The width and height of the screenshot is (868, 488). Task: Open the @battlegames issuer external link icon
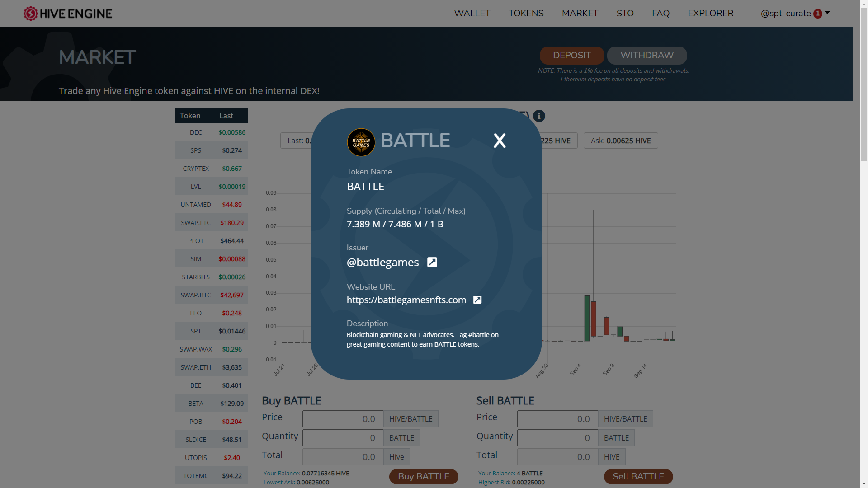tap(432, 262)
